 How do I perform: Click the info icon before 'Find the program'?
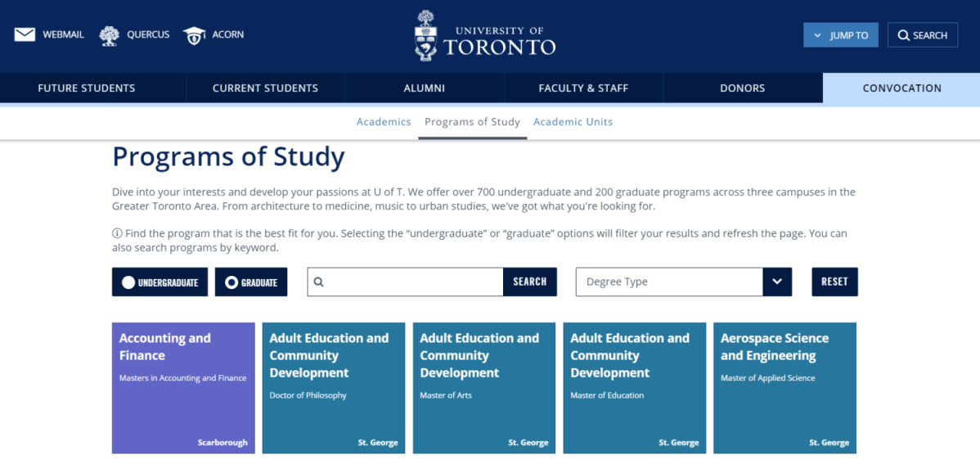tap(117, 234)
